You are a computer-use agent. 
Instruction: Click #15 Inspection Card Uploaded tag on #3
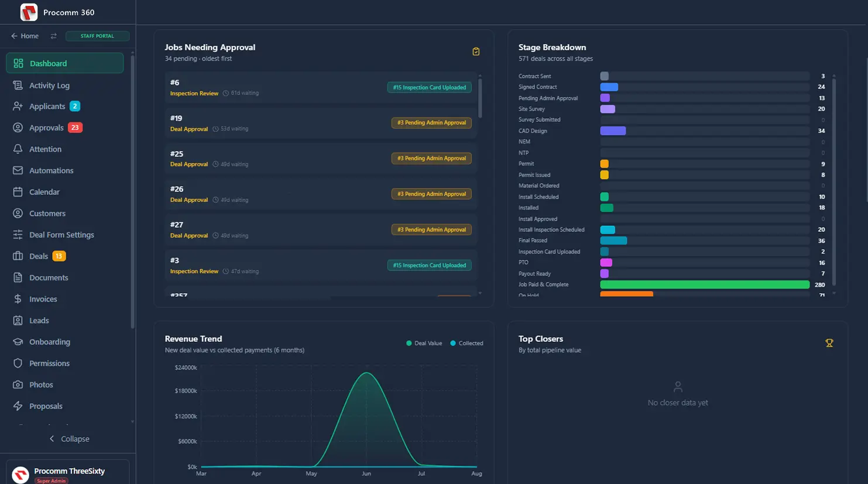429,265
